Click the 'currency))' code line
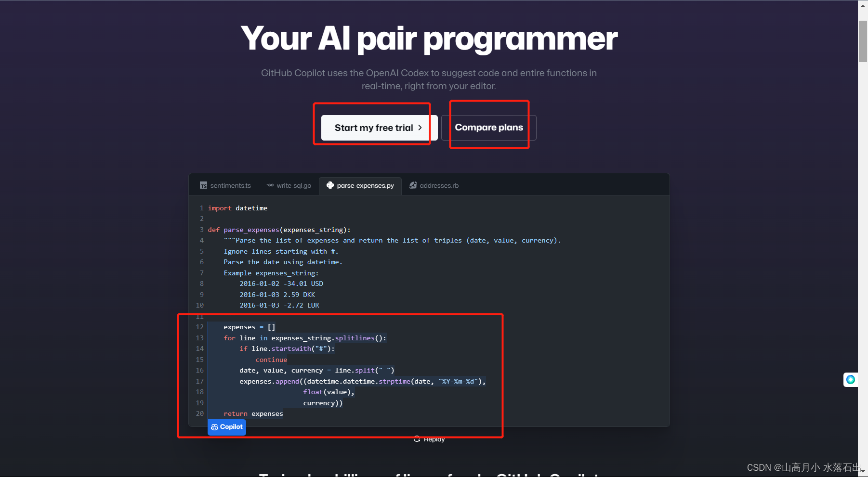Image resolution: width=868 pixels, height=477 pixels. point(323,403)
